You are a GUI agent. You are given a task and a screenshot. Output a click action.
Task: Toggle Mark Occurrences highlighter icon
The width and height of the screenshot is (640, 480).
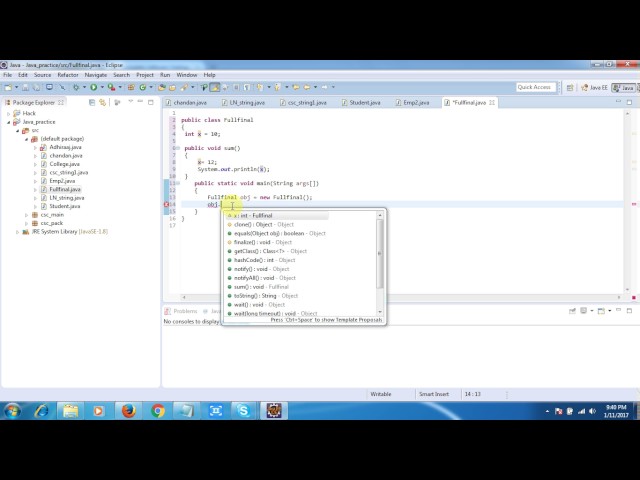pyautogui.click(x=215, y=87)
